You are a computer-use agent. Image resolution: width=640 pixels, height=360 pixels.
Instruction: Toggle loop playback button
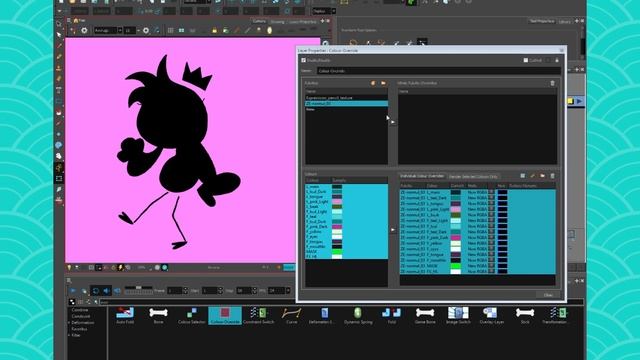point(96,291)
